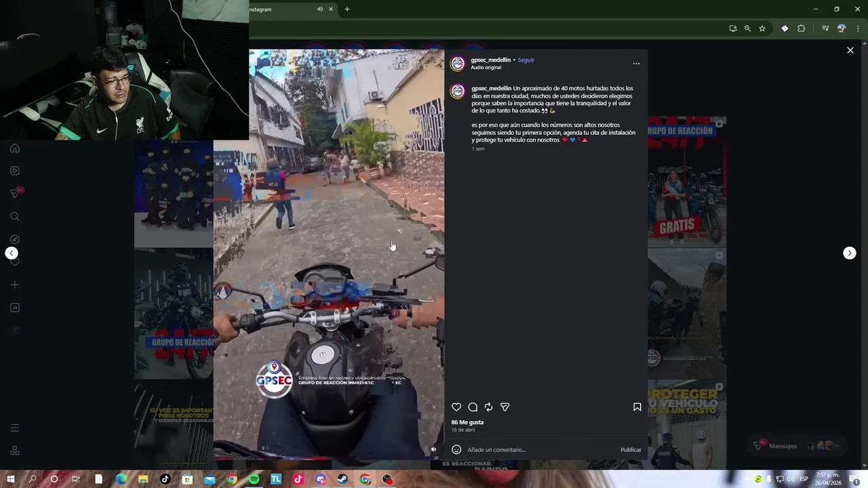The width and height of the screenshot is (868, 488).
Task: Open the Mail app from the taskbar
Action: (x=210, y=479)
